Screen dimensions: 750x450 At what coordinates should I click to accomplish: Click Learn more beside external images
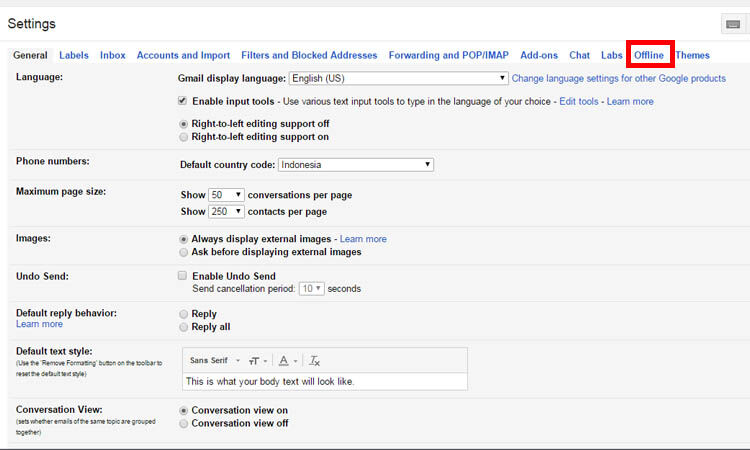point(363,239)
